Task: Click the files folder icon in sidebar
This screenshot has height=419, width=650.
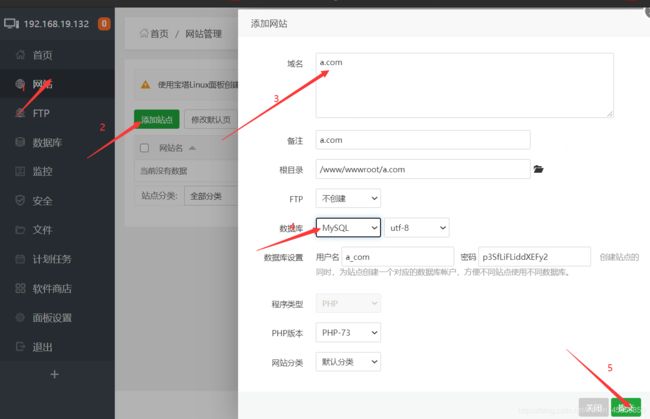Action: point(20,230)
